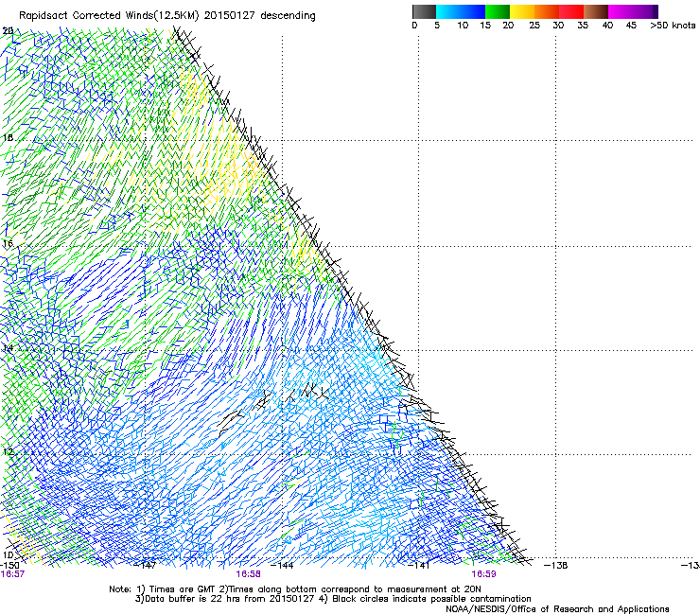Click the 'NOAA/NESDIS/Office of Research and Applications' credit
This screenshot has width=700, height=615.
pos(557,609)
